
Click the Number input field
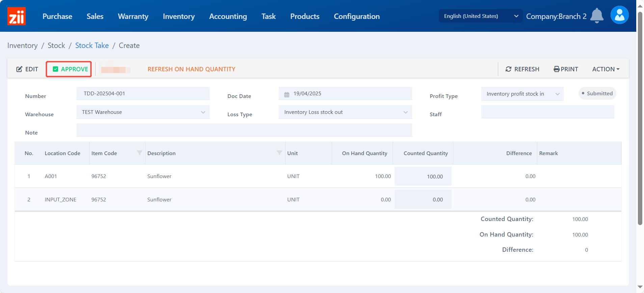click(x=143, y=93)
